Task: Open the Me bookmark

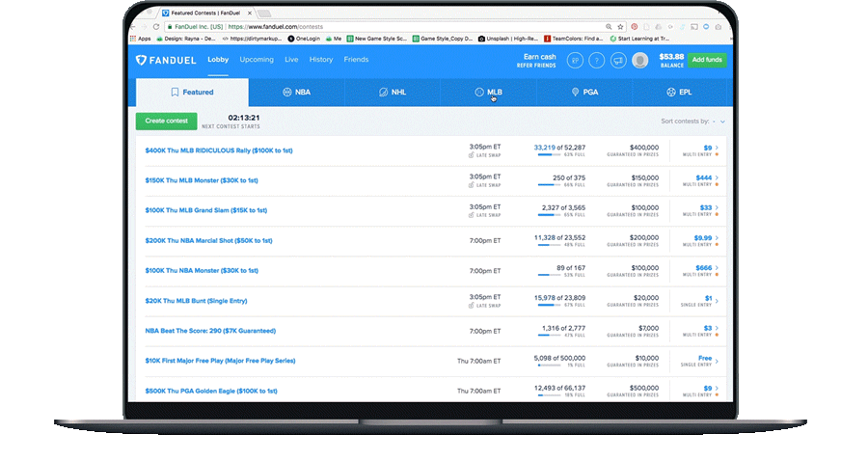Action: (334, 39)
